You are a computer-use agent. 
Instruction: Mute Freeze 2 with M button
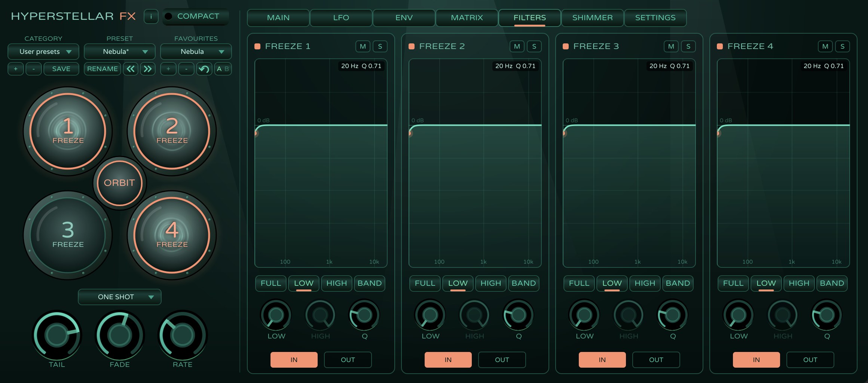click(x=517, y=46)
